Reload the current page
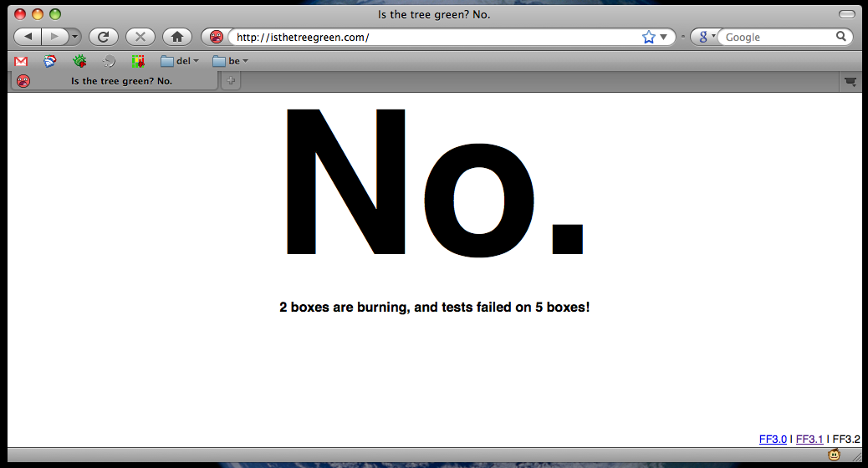868x468 pixels. [103, 37]
